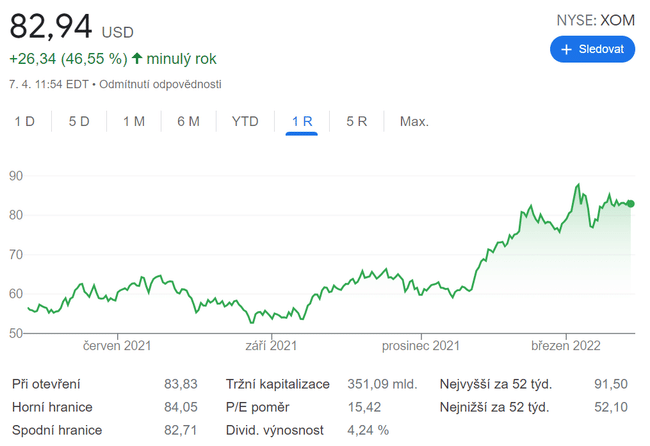Click the chart peak near březen 2022
The height and width of the screenshot is (446, 650).
pyautogui.click(x=578, y=185)
